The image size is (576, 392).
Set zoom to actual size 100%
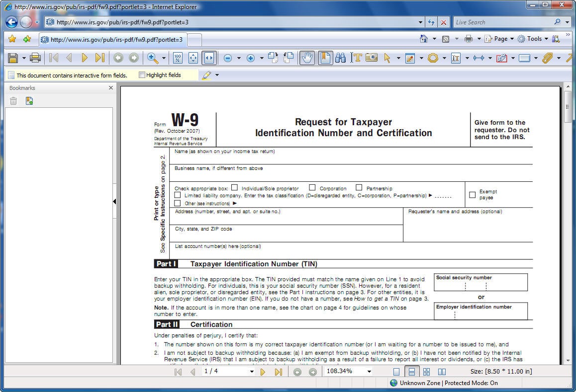coord(178,58)
